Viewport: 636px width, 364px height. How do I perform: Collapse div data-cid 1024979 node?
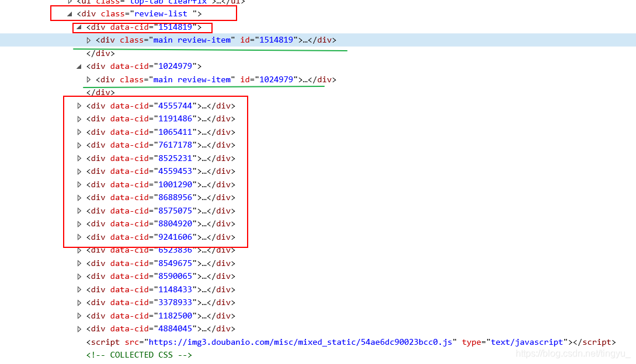pos(79,66)
